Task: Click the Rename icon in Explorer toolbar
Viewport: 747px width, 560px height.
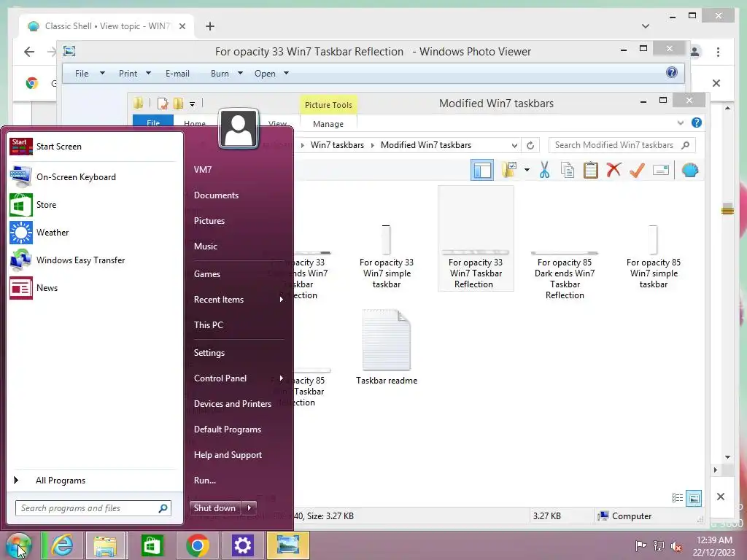Action: click(661, 169)
